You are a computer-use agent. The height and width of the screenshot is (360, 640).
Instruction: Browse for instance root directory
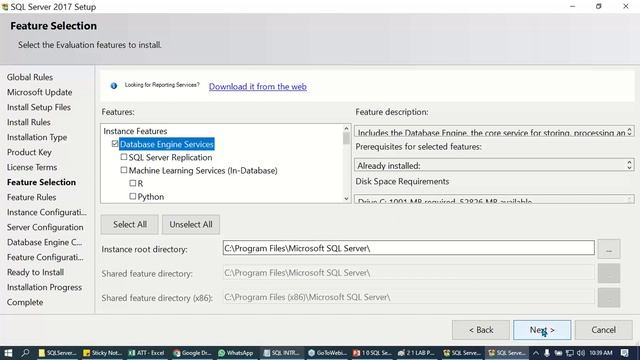point(609,249)
